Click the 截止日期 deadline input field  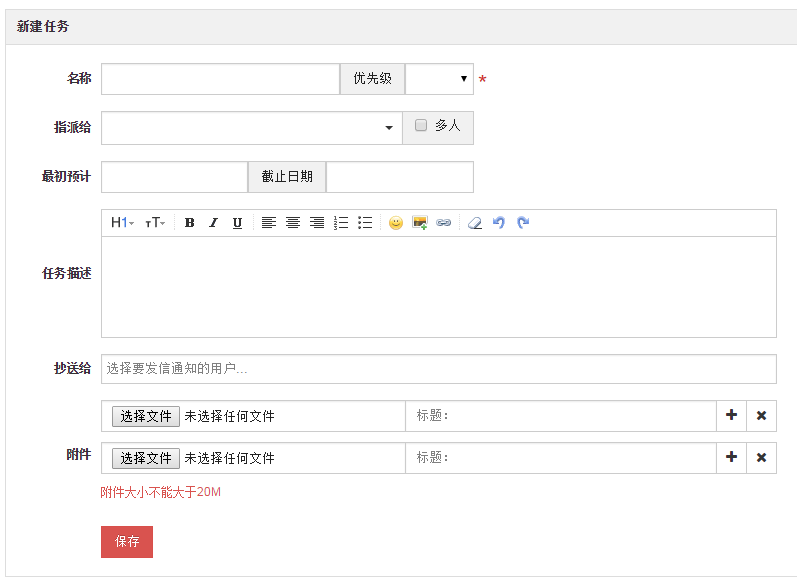coord(399,177)
